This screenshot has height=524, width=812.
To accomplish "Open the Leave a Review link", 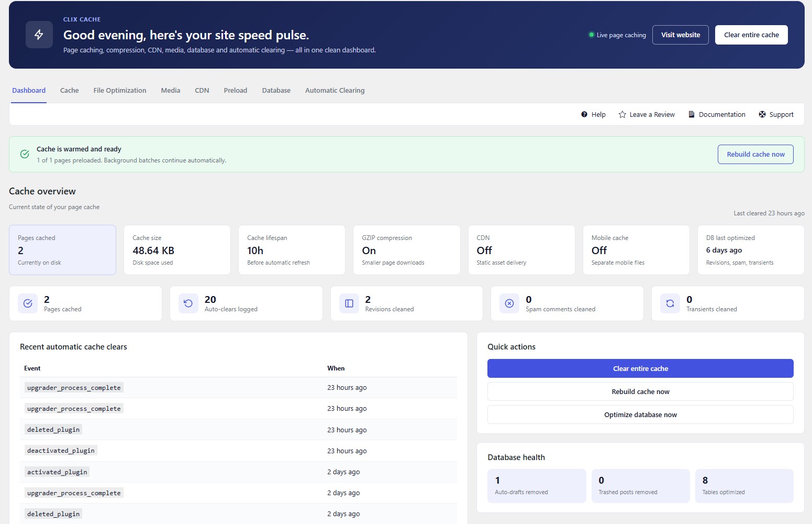I will coord(647,114).
